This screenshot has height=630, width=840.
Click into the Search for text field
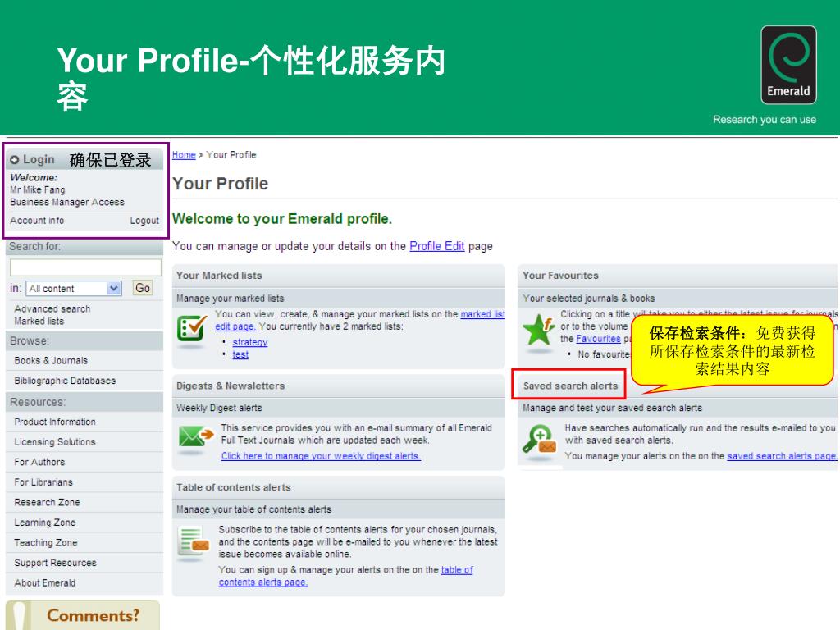tap(85, 267)
